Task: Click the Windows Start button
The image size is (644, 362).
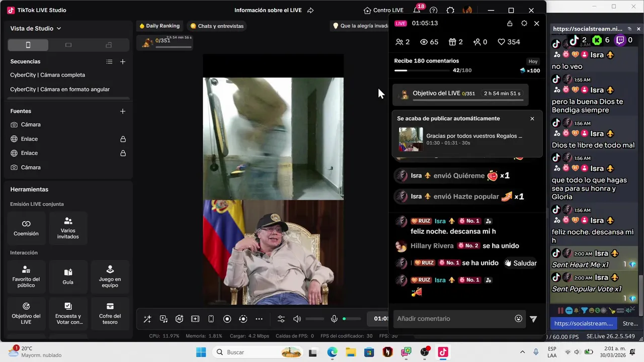Action: [x=201, y=352]
